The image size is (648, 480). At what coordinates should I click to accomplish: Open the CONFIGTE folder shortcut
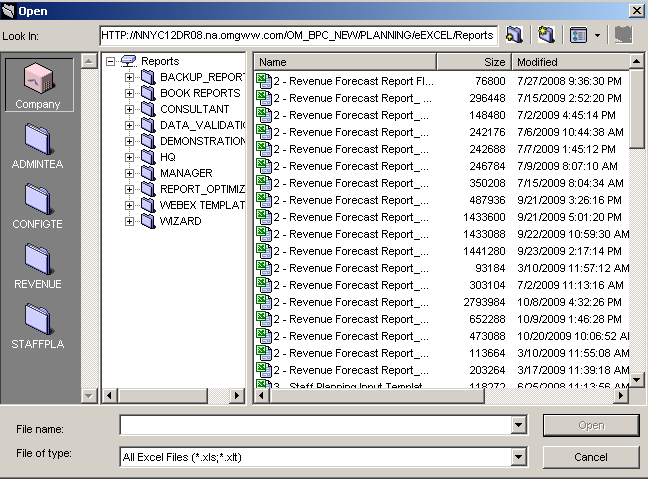(37, 205)
